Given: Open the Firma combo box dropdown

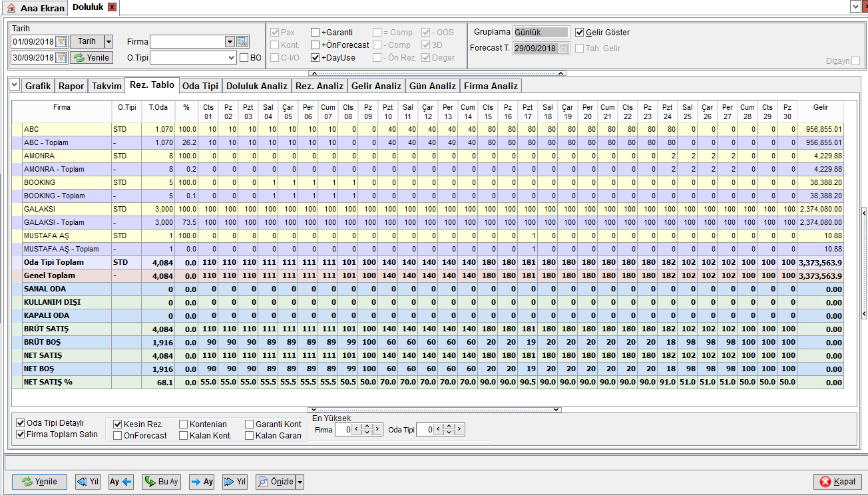Looking at the screenshot, I should 230,41.
